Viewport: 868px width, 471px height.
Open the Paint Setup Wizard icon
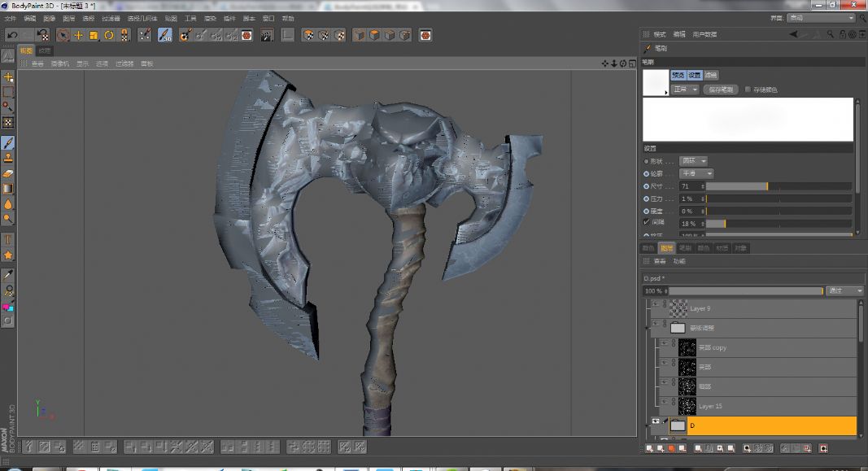click(x=185, y=36)
